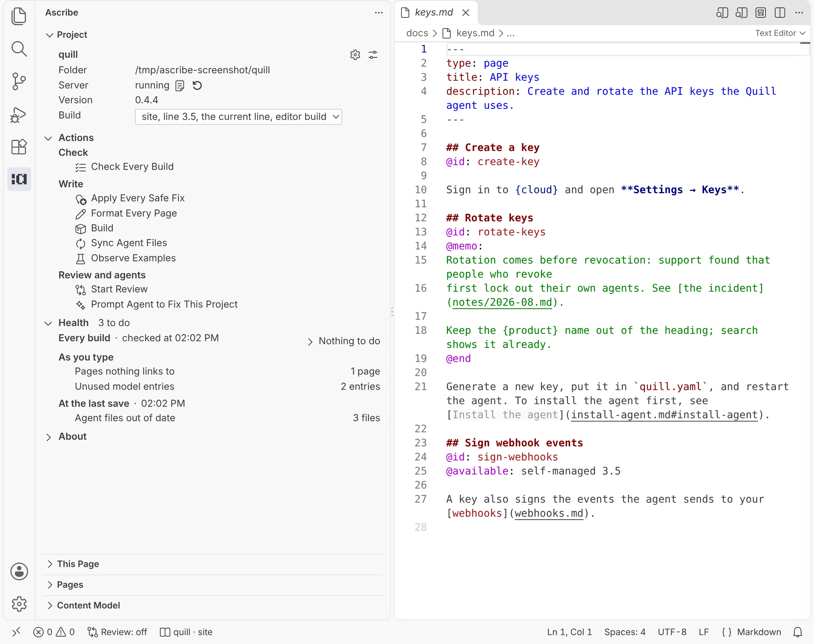
Task: Click docs in the breadcrumb
Action: coord(417,33)
